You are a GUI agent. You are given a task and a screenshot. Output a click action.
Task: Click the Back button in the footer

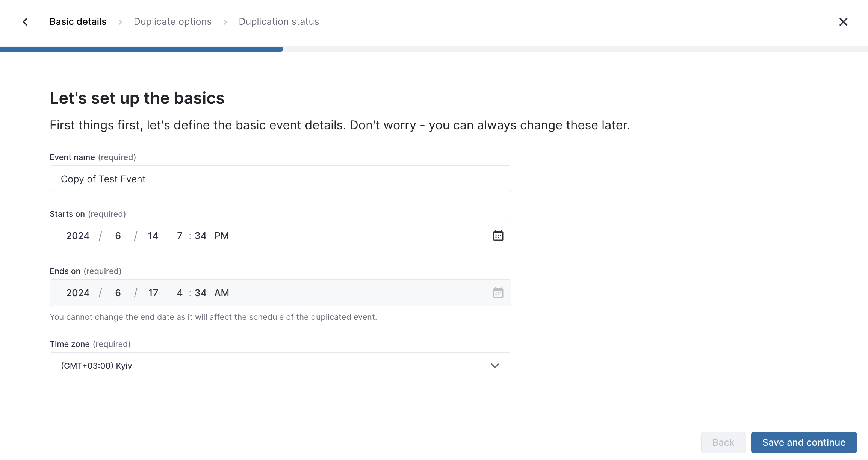pyautogui.click(x=723, y=442)
